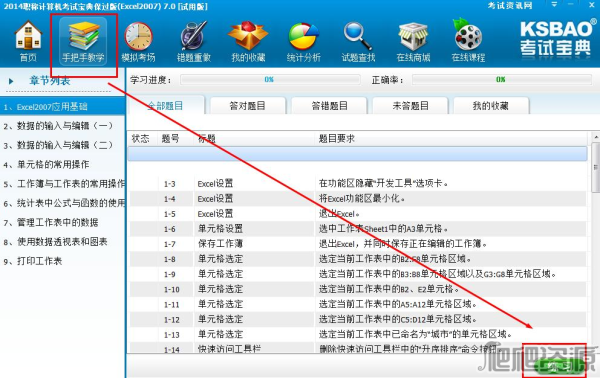Select question row 1-10
600x378 pixels.
[357, 289]
